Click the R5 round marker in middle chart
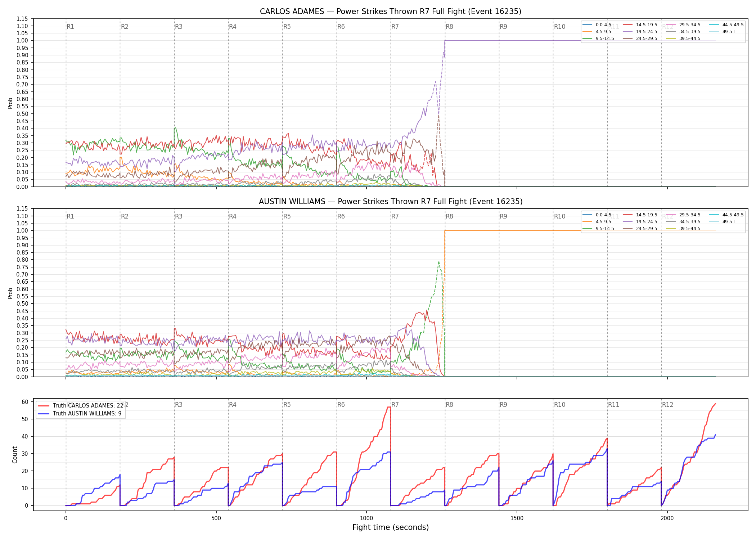This screenshot has height=540, width=756. [287, 216]
